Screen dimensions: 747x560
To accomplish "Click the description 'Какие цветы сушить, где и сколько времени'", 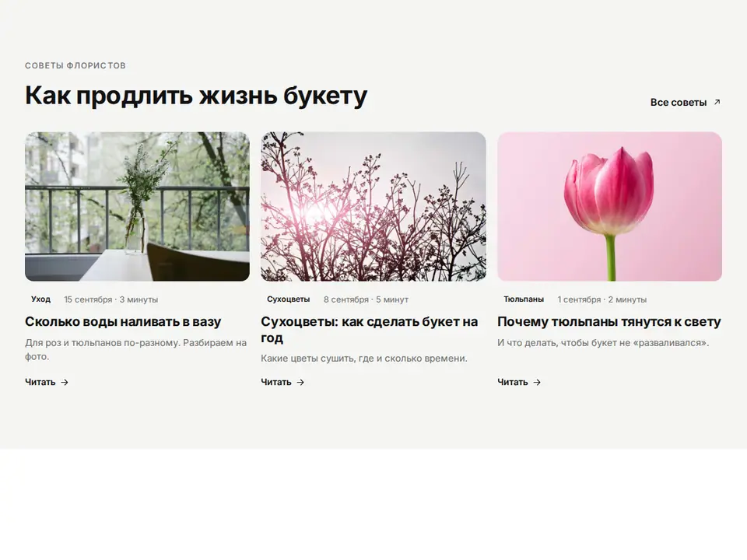I will click(x=364, y=359).
